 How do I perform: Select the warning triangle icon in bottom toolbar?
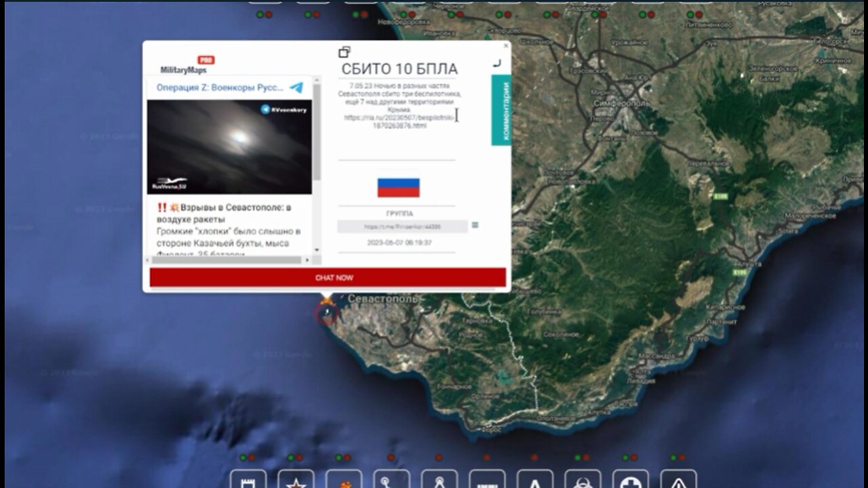click(x=679, y=479)
